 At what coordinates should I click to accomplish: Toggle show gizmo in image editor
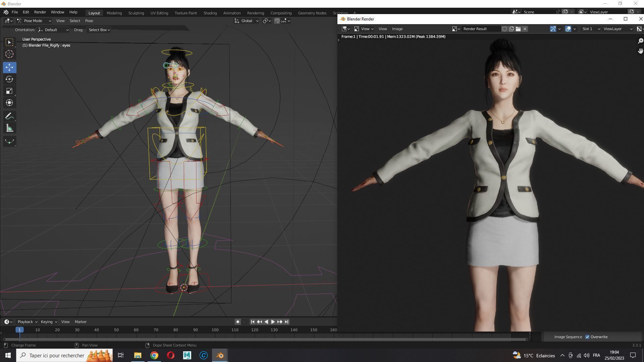pyautogui.click(x=553, y=29)
